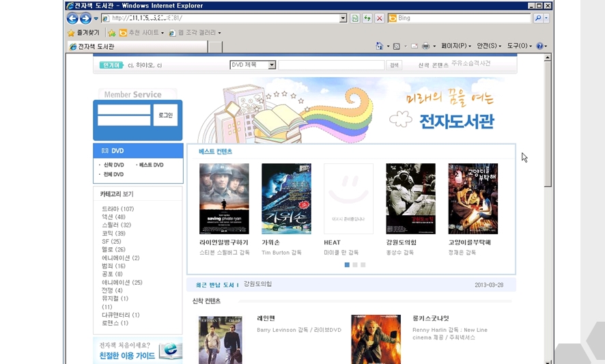Open the 안전(S) menu
The height and width of the screenshot is (364, 605).
(x=489, y=46)
